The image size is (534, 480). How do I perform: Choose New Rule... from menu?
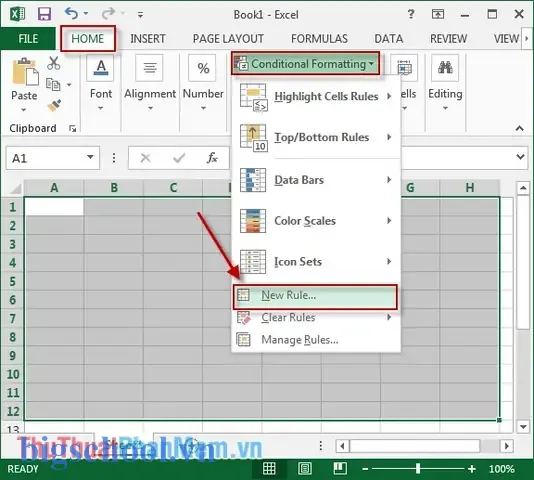315,296
